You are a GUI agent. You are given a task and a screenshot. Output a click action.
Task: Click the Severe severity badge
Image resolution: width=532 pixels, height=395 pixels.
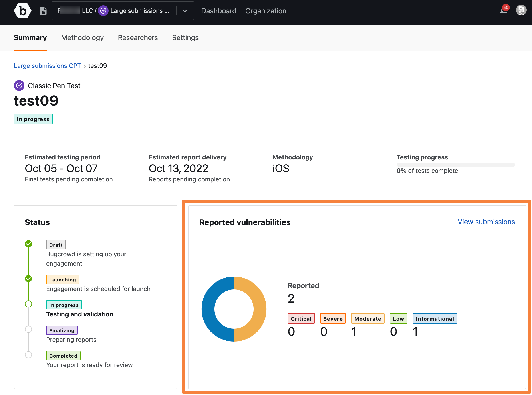point(333,318)
